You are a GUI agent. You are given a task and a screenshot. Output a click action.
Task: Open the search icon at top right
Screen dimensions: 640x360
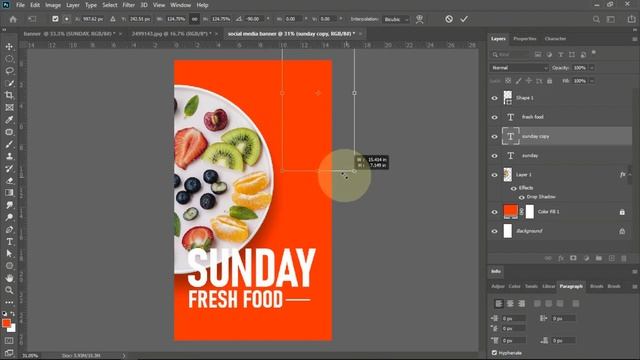pos(596,19)
